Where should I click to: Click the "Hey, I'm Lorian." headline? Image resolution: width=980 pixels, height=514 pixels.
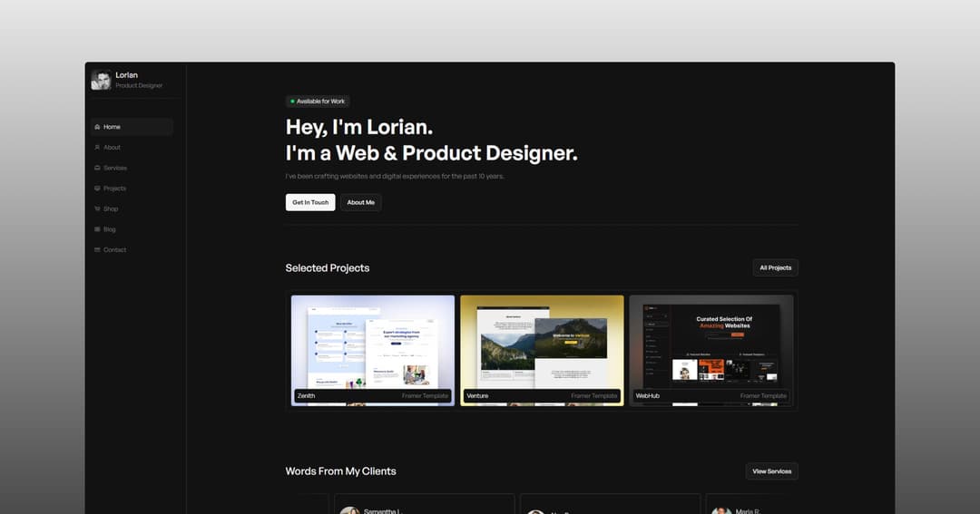(x=358, y=128)
